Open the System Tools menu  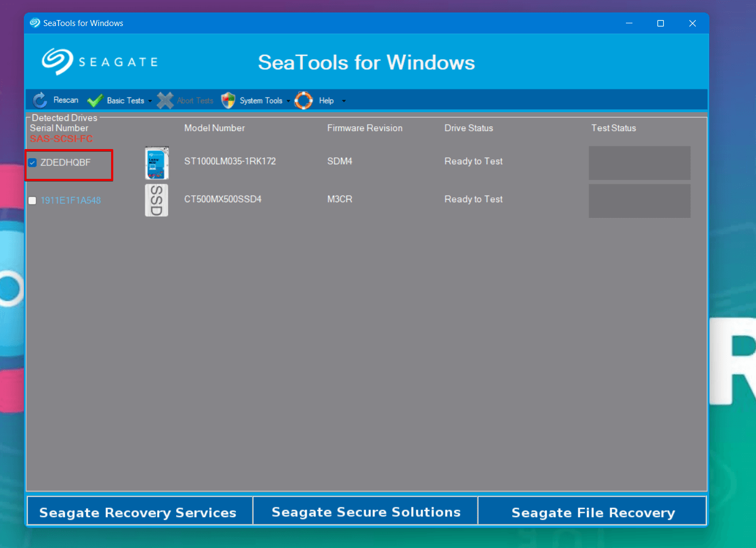coord(261,101)
